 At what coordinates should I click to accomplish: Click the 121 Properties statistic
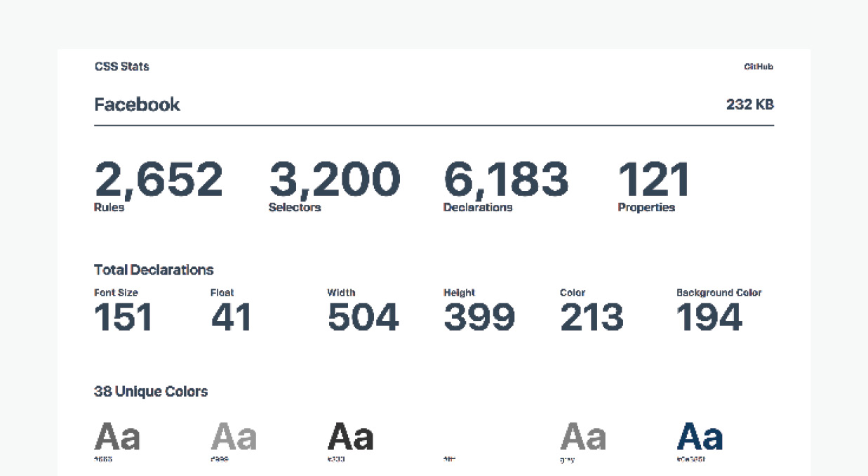(654, 187)
